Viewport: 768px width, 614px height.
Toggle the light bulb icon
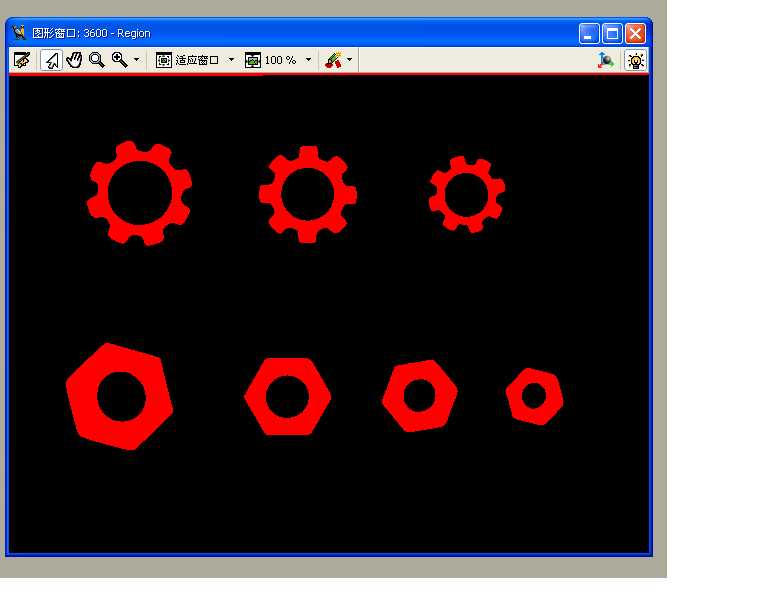[x=636, y=61]
